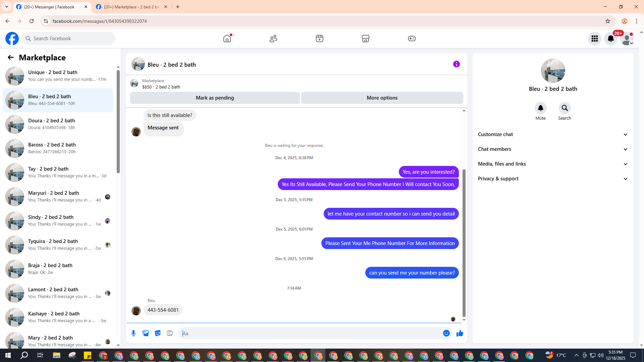Switch to Marketplace - 2 bed 2 bath tab

[x=132, y=7]
